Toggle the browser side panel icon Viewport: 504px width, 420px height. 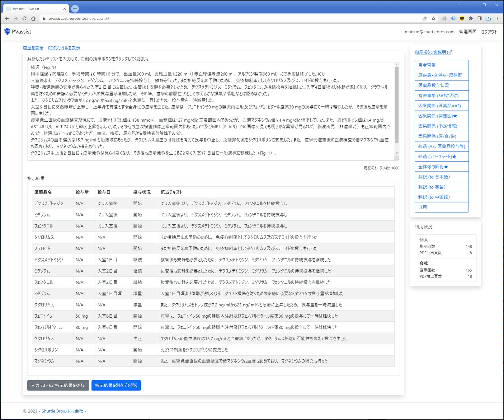(x=479, y=18)
